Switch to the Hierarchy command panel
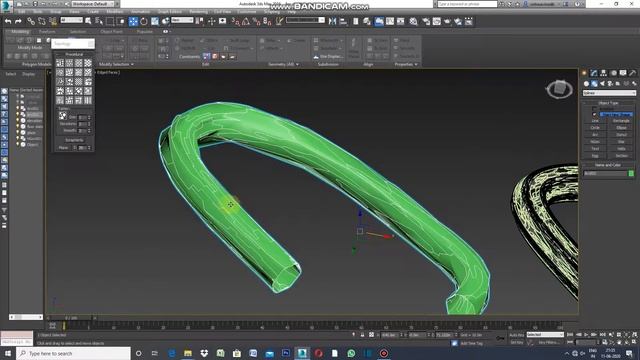The image size is (640, 360). coord(604,73)
